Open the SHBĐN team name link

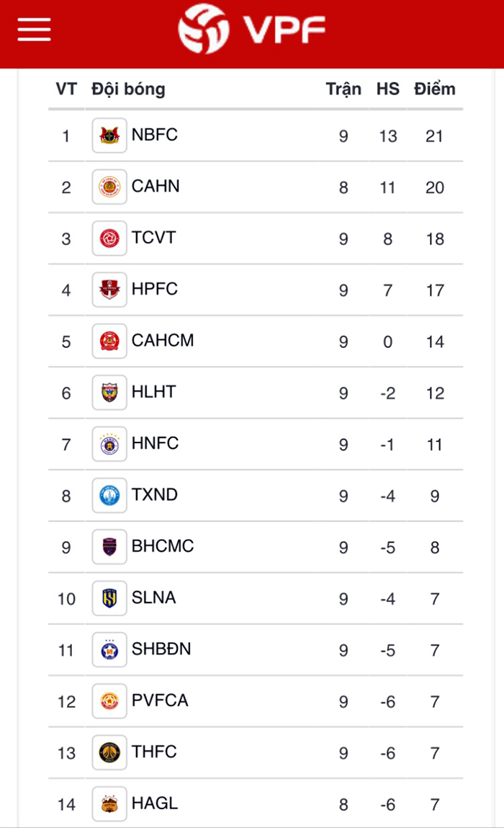click(x=161, y=649)
